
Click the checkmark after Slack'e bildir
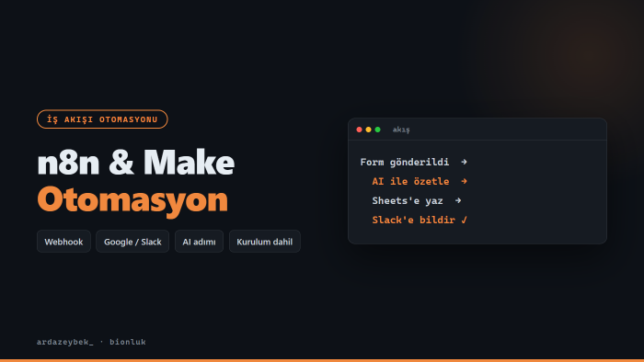[x=464, y=220]
